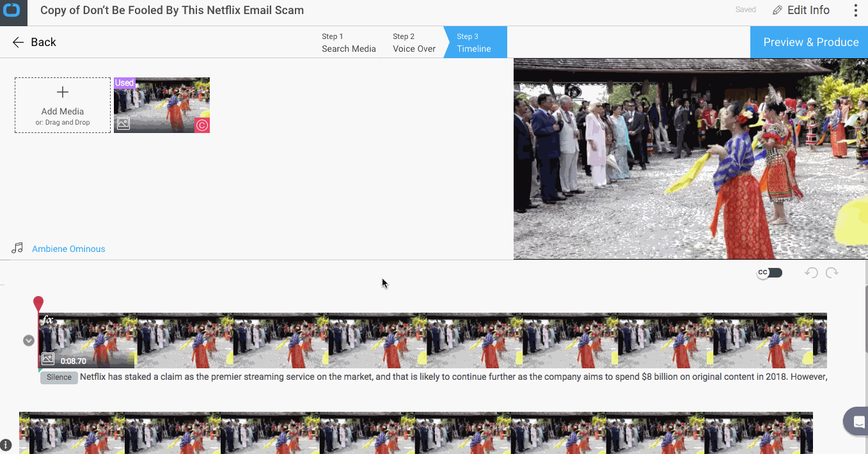Screen dimensions: 868x454
Task: Select the Used media thumbnail in library
Action: 162,106
